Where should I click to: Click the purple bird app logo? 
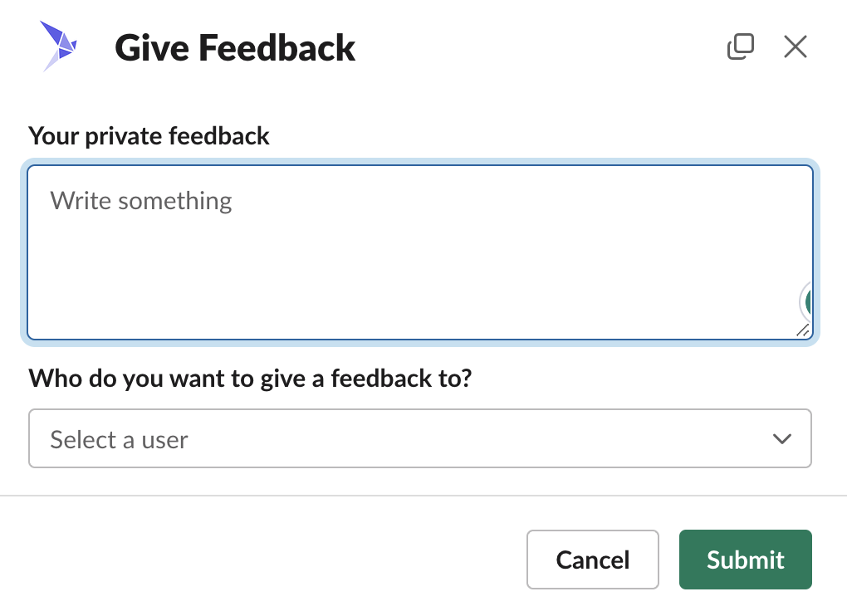point(59,46)
